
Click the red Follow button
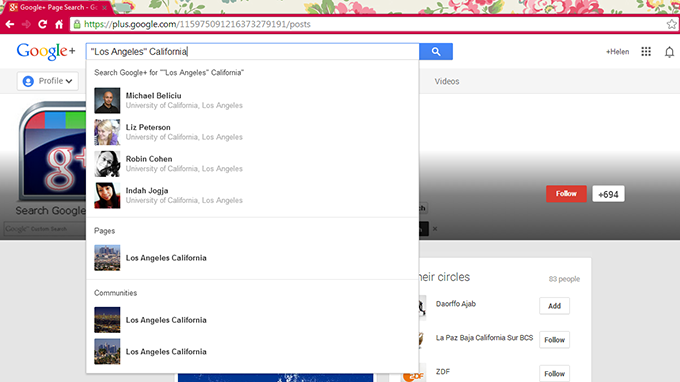[566, 194]
